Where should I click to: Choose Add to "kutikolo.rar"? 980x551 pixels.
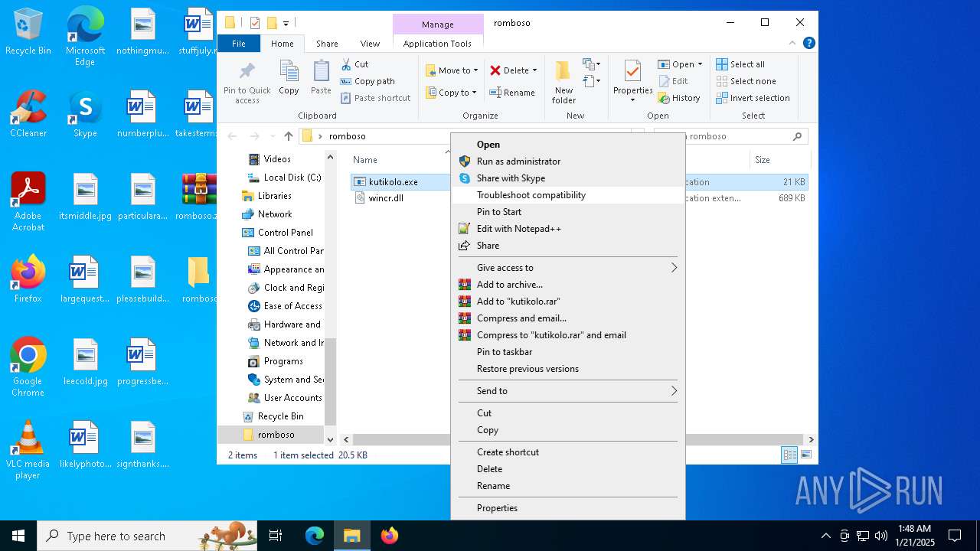coord(567,302)
